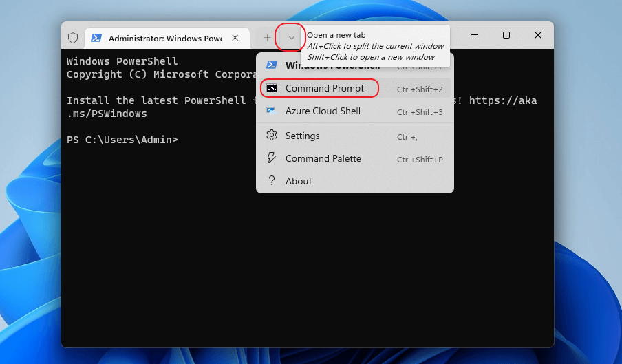This screenshot has height=364, width=622.
Task: Click the Command Prompt icon in menu
Action: click(272, 88)
